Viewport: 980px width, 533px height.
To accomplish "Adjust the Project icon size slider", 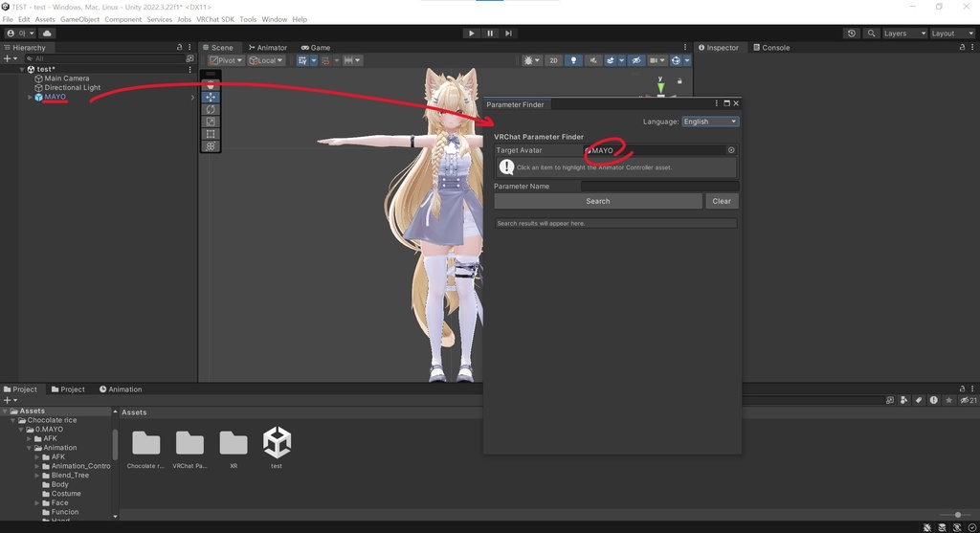I will (x=957, y=515).
